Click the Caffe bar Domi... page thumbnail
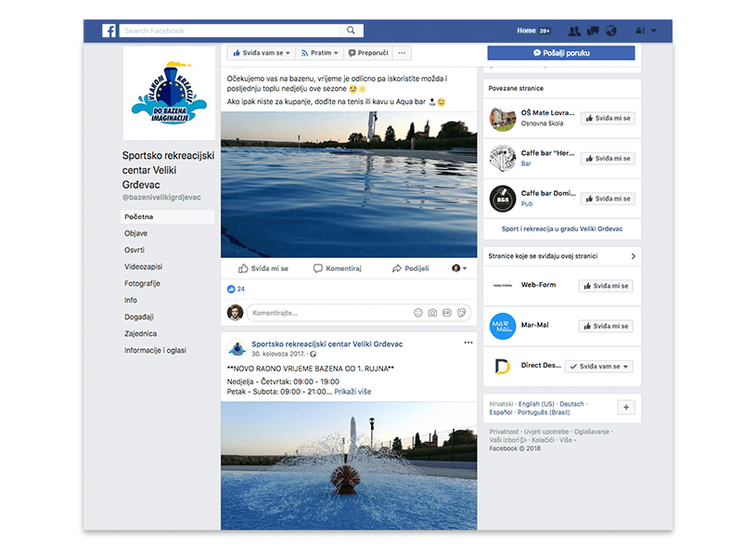Viewport: 756px width, 557px height. (x=503, y=199)
